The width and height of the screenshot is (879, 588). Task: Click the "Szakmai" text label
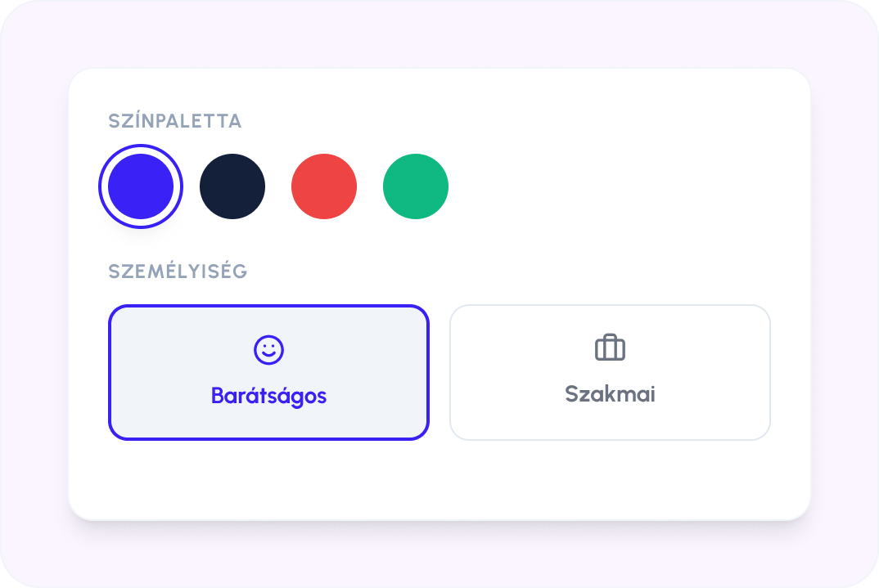click(x=610, y=394)
